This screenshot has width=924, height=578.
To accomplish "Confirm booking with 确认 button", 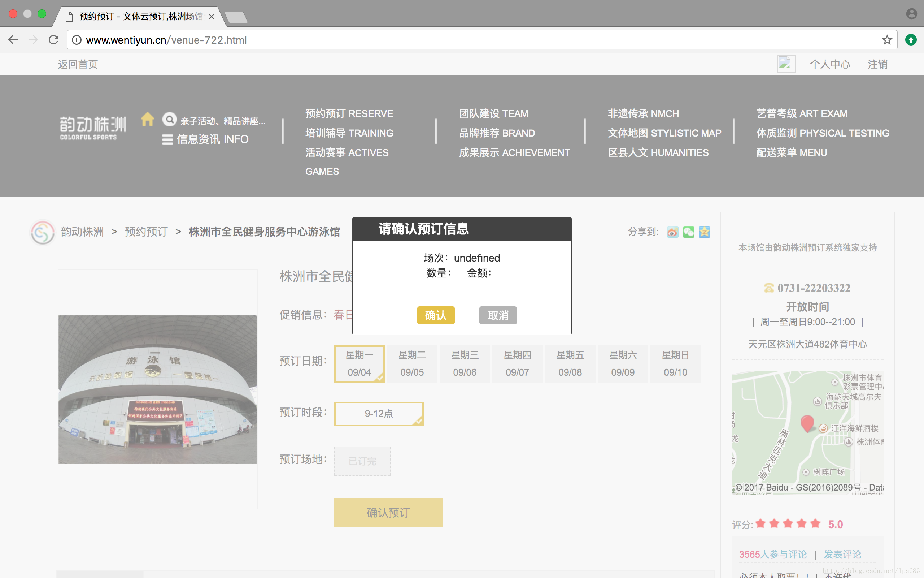I will [x=436, y=315].
